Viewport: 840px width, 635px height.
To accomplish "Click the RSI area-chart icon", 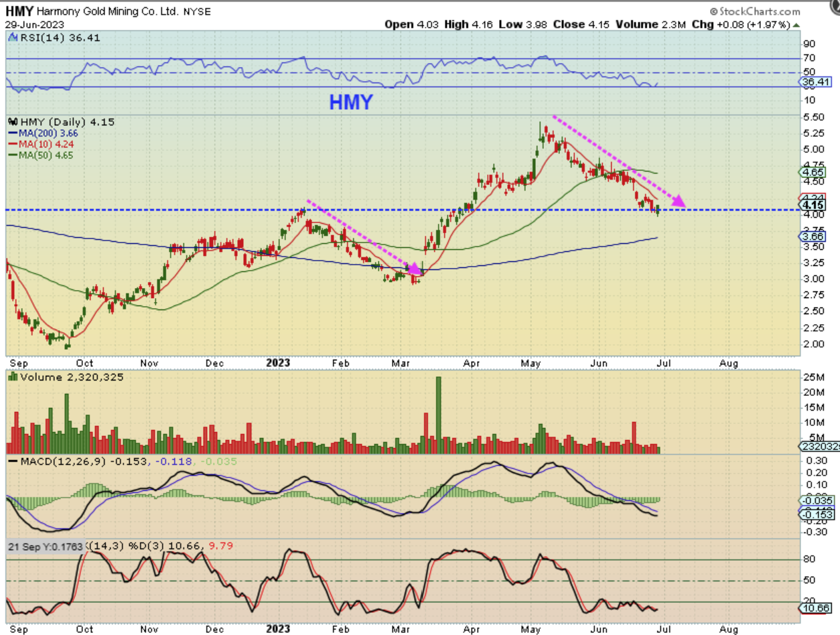I will pos(11,38).
